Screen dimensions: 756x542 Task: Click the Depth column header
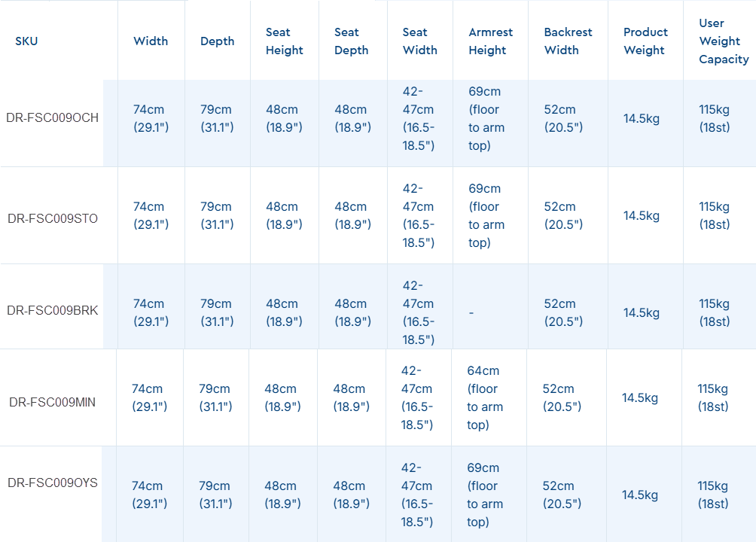218,41
